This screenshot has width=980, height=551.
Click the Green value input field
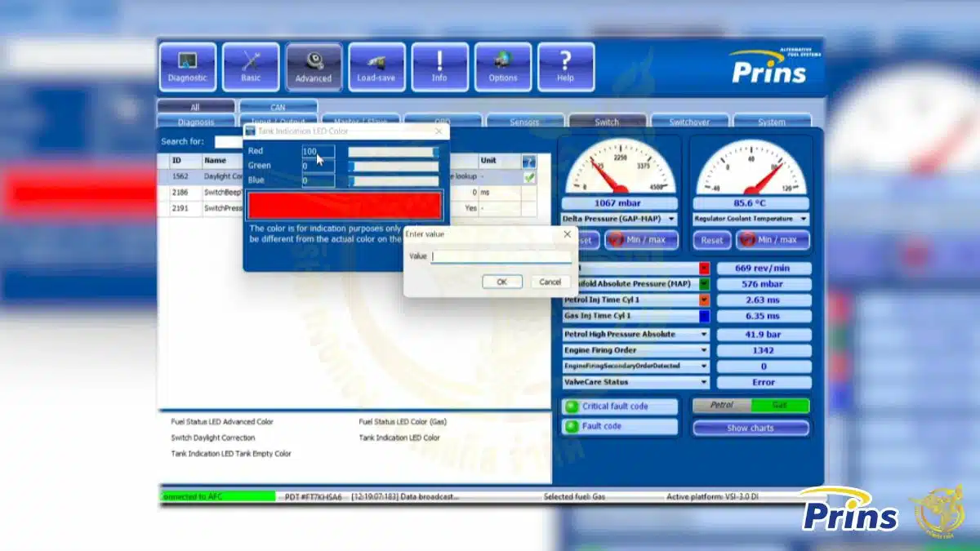click(318, 167)
